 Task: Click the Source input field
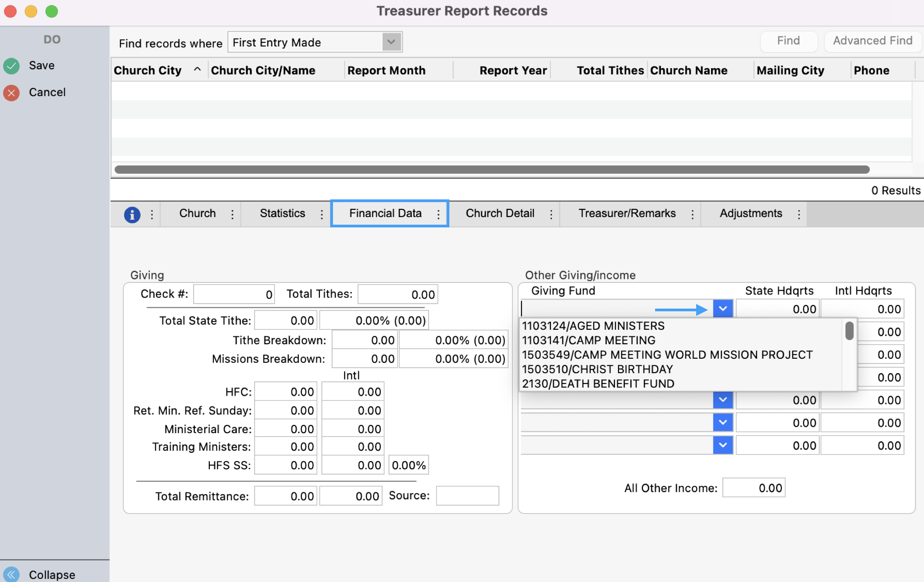(467, 495)
